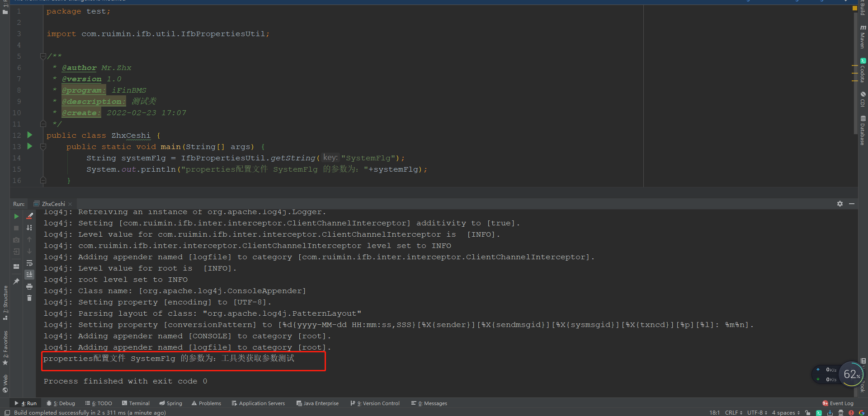Click the Dump Threads camera icon
This screenshot has height=416, width=868.
[16, 240]
